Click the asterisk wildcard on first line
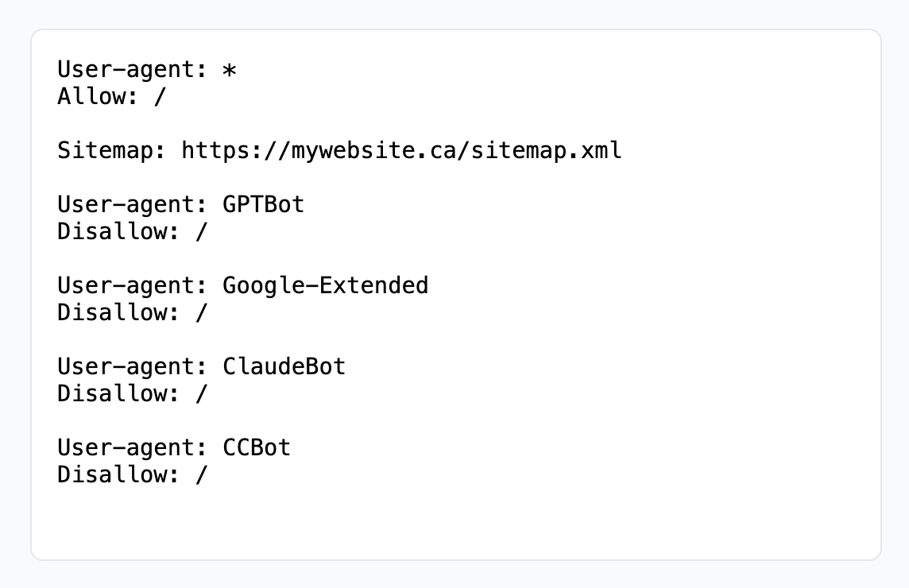 click(x=229, y=70)
